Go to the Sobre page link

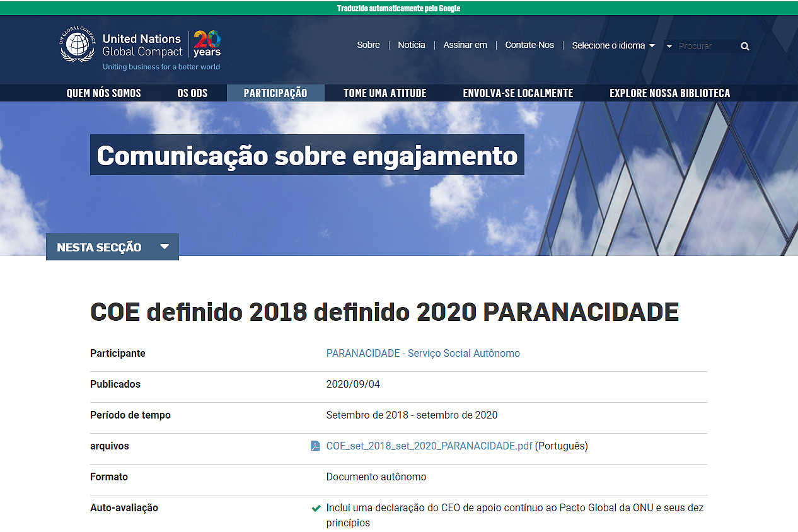[x=368, y=45]
